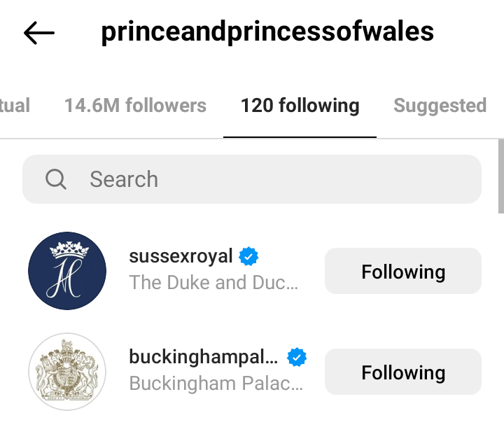Click the vertical scrollbar on the right
Image resolution: width=504 pixels, height=427 pixels.
(x=500, y=175)
